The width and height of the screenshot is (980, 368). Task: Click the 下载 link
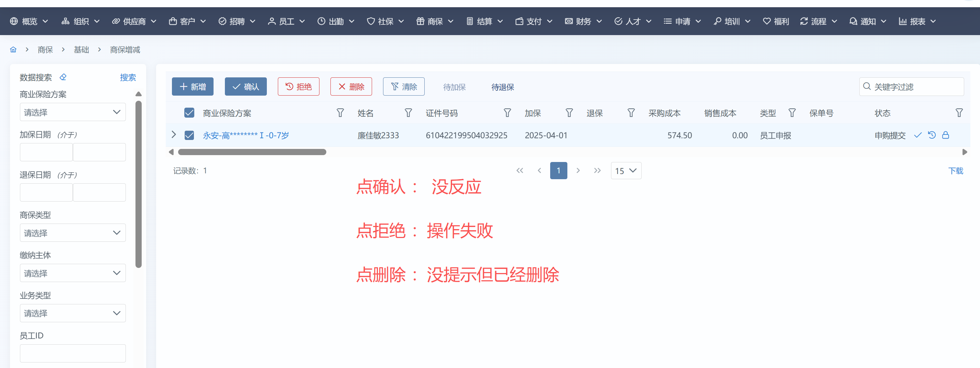click(x=955, y=171)
